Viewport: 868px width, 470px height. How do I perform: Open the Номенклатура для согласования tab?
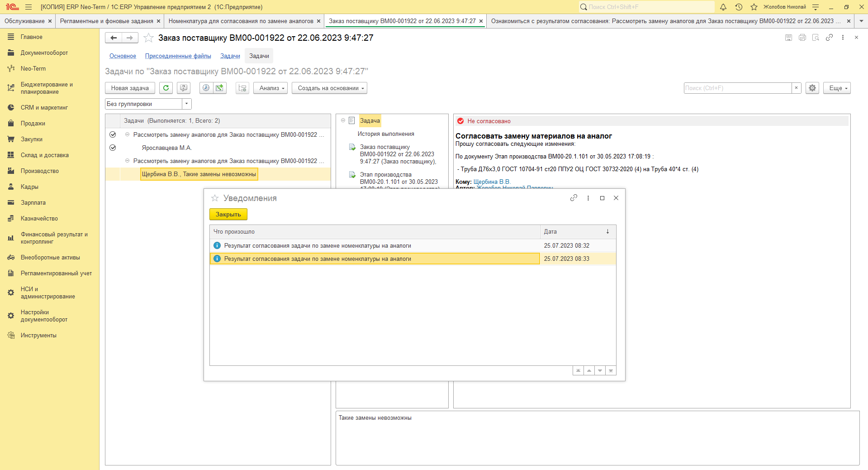tap(241, 21)
